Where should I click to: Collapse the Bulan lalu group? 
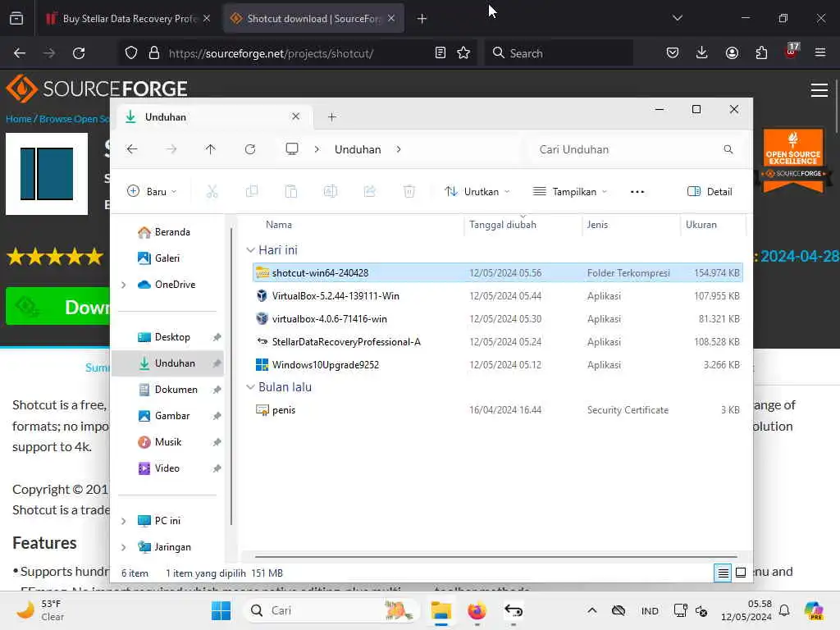pos(250,387)
